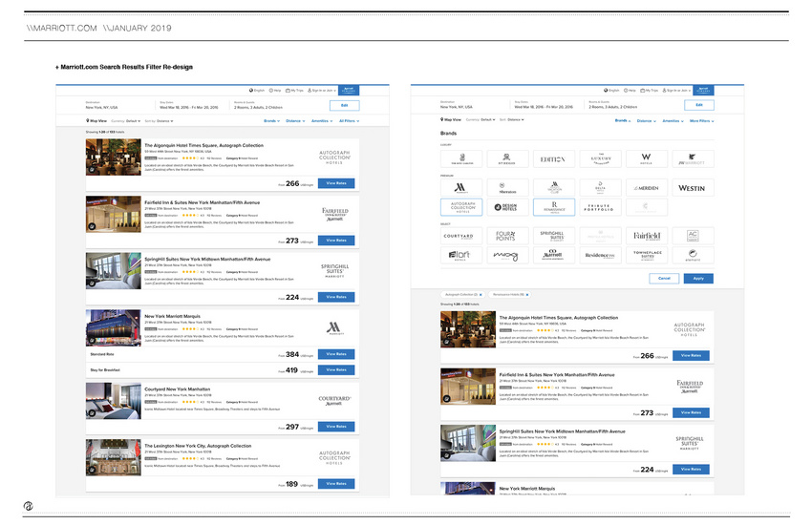
Task: Open The Lexington New York City hotel title
Action: coord(198,446)
